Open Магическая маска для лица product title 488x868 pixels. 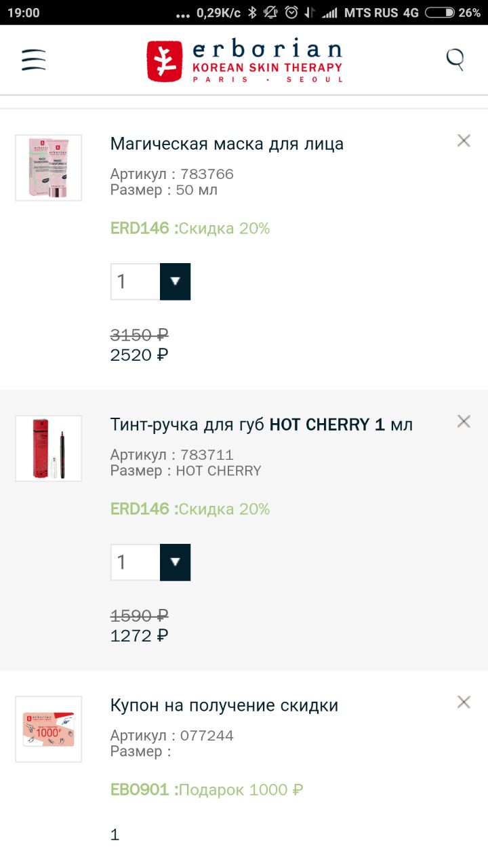point(226,144)
